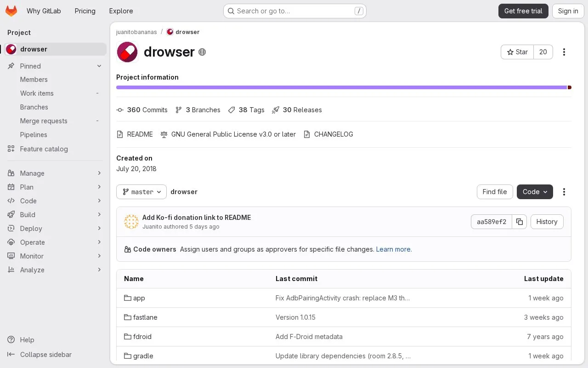Click the CHANGELOG document icon

click(307, 134)
